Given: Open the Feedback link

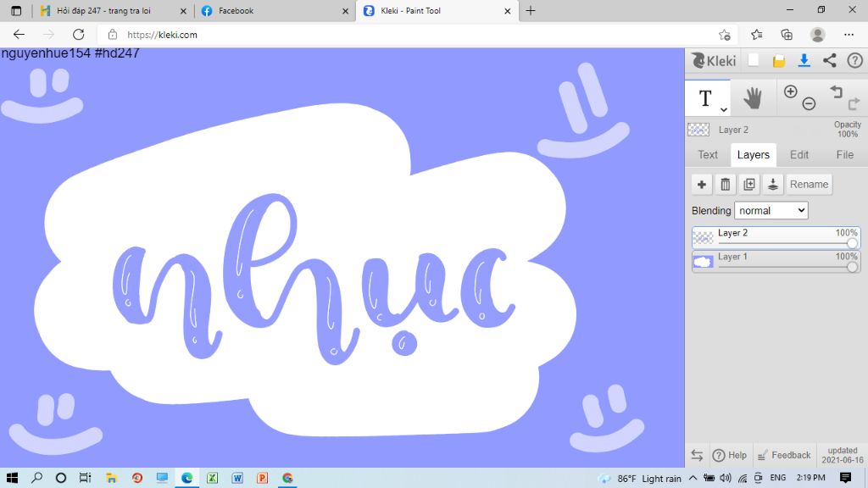Looking at the screenshot, I should (x=783, y=455).
